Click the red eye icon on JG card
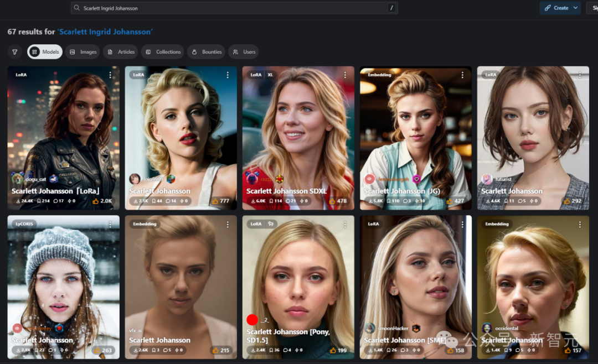 369,179
